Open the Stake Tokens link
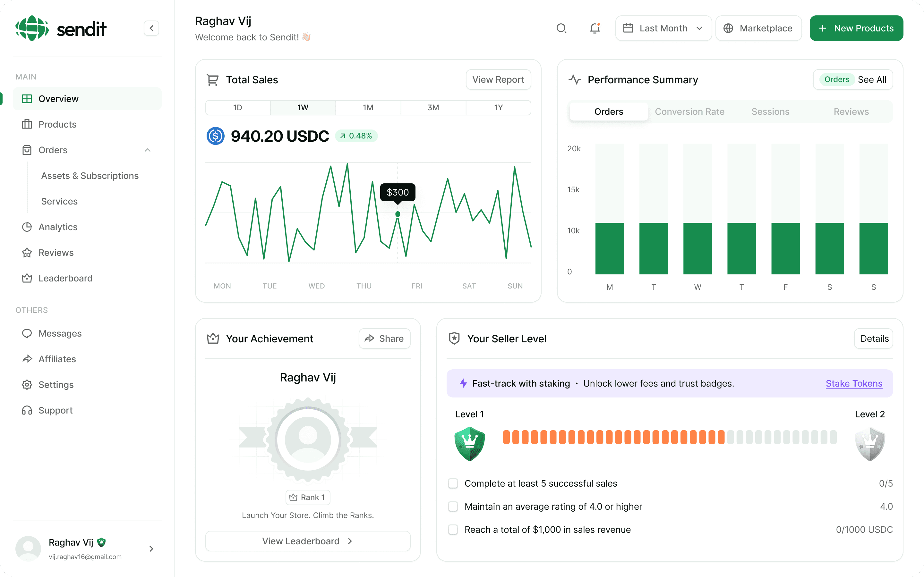Image resolution: width=924 pixels, height=577 pixels. pos(854,383)
